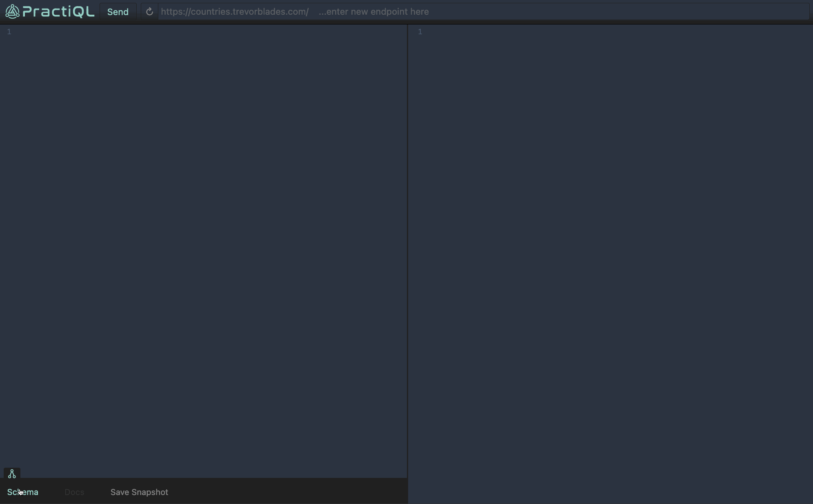Click the countries.trevorblades.com endpoint URL
Viewport: 813px width, 504px height.
[x=235, y=12]
